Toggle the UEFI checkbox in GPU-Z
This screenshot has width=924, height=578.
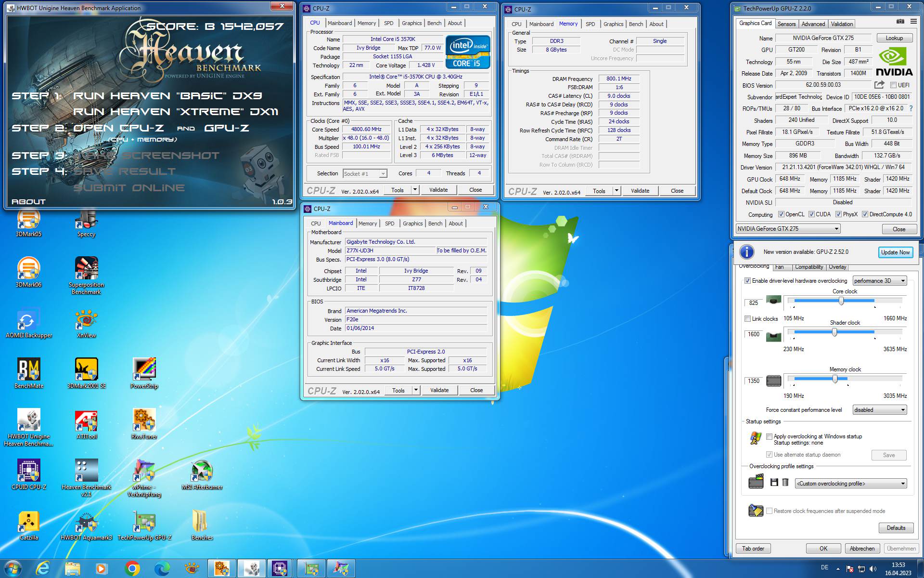tap(893, 85)
